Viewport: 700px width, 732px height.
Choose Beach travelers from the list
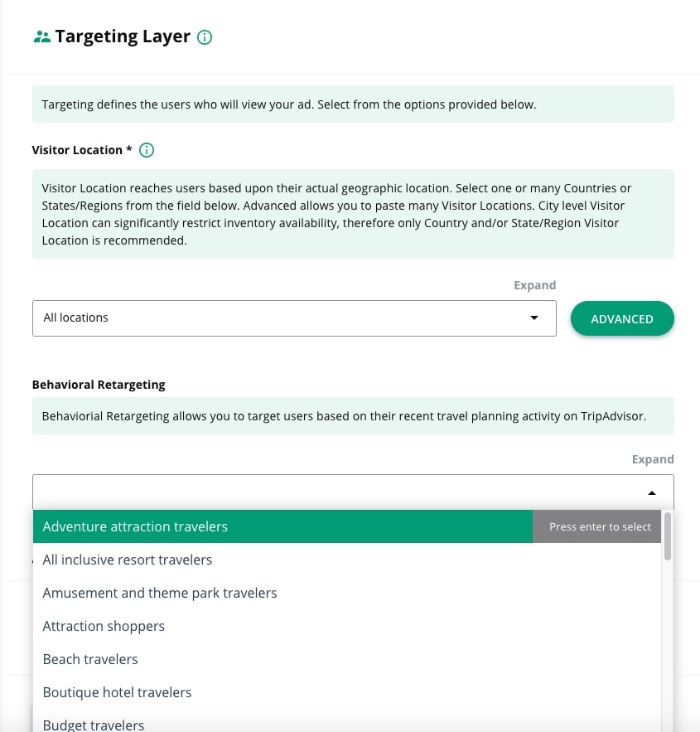click(90, 659)
